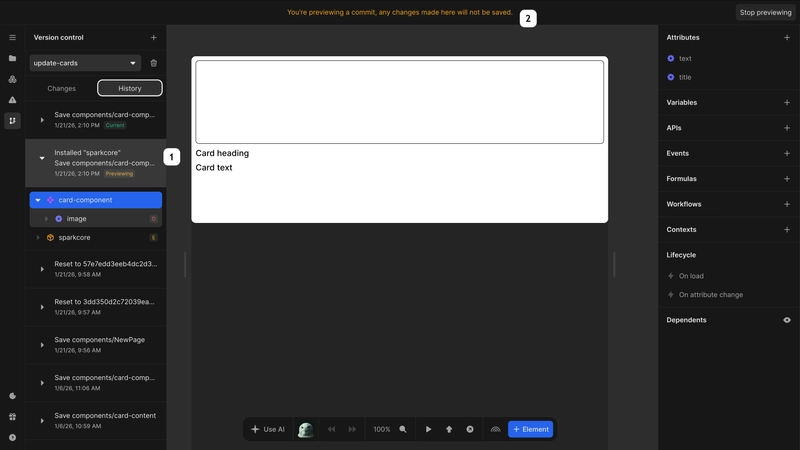Add a new API with plus

pyautogui.click(x=787, y=128)
